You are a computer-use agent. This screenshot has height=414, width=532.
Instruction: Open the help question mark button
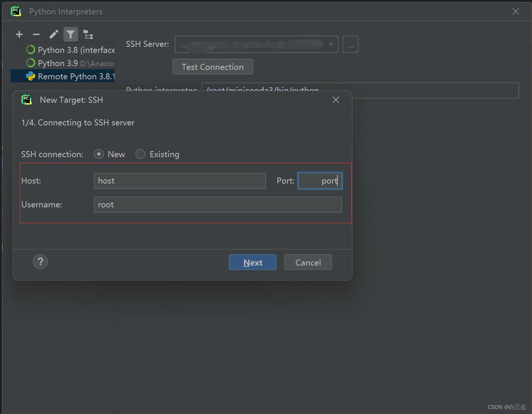pos(40,261)
